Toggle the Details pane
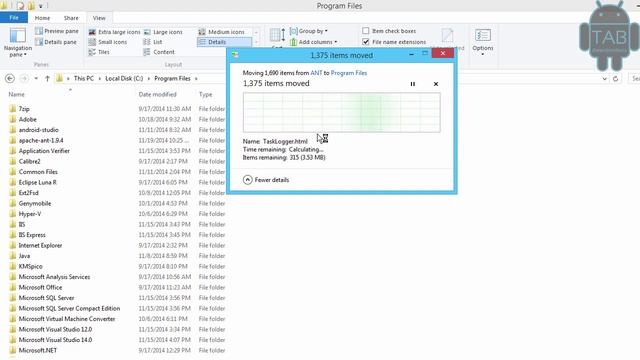640x360 pixels. (x=56, y=42)
